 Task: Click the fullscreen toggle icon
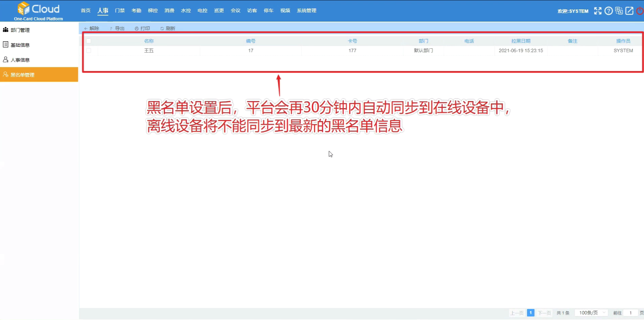click(598, 11)
